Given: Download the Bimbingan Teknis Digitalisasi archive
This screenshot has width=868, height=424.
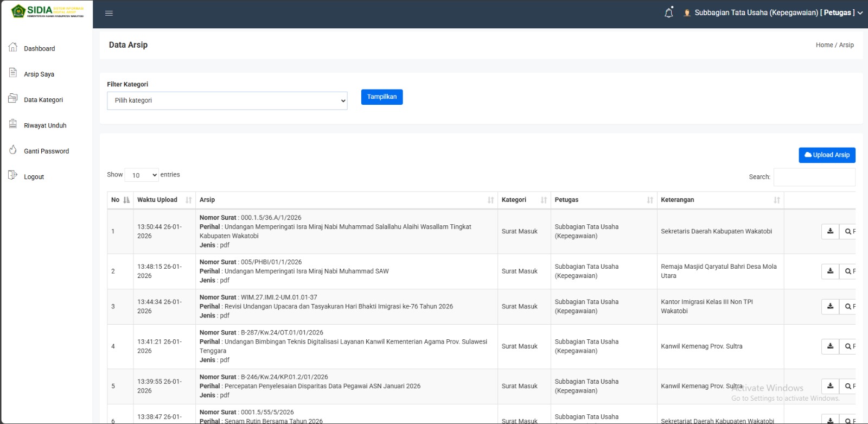Looking at the screenshot, I should click(830, 346).
